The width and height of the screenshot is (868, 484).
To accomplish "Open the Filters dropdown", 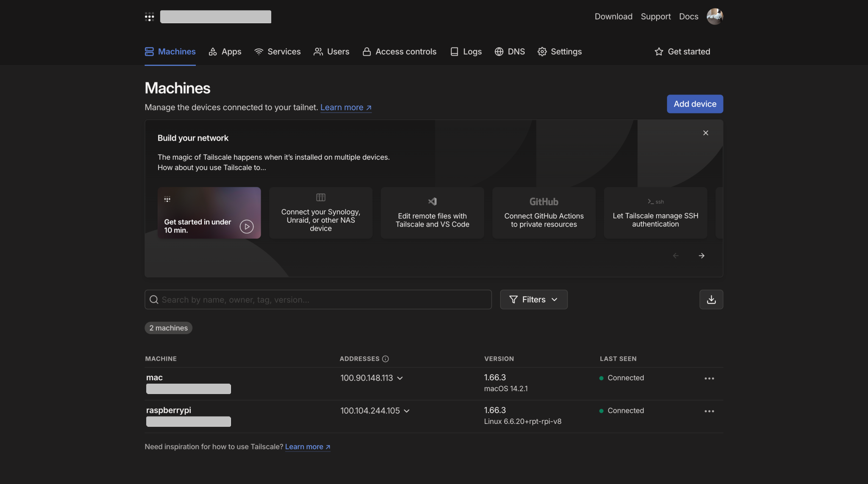I will coord(534,299).
